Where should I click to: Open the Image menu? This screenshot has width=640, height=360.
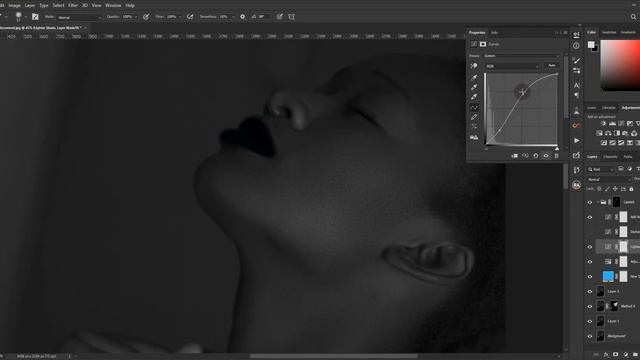point(14,5)
